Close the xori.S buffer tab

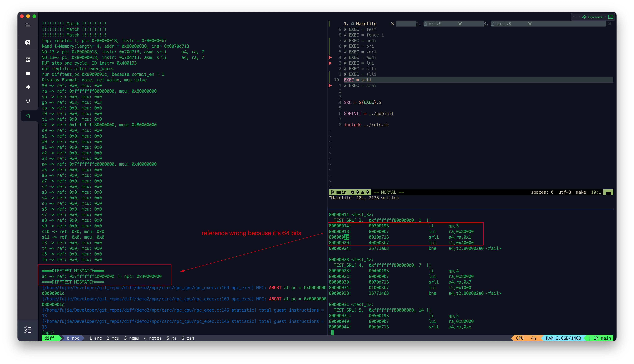pyautogui.click(x=530, y=24)
